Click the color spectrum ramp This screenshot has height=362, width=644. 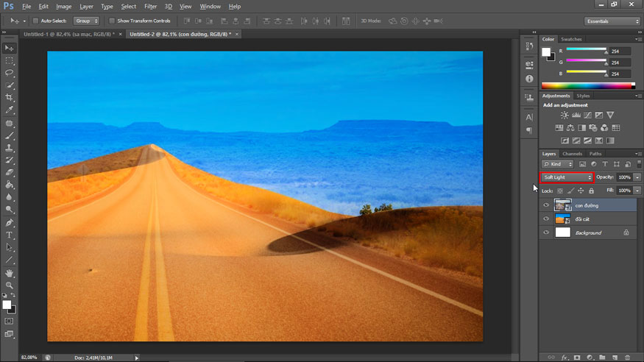(587, 85)
